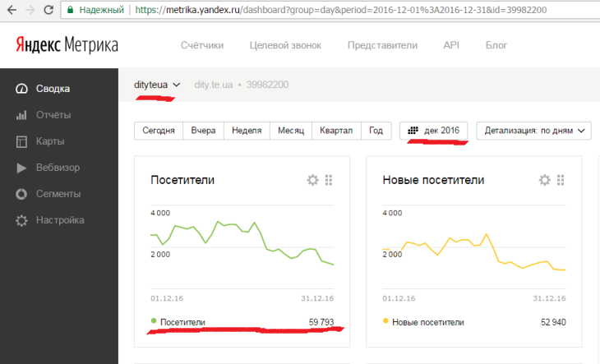Click the Посетители widget title

coord(182,180)
